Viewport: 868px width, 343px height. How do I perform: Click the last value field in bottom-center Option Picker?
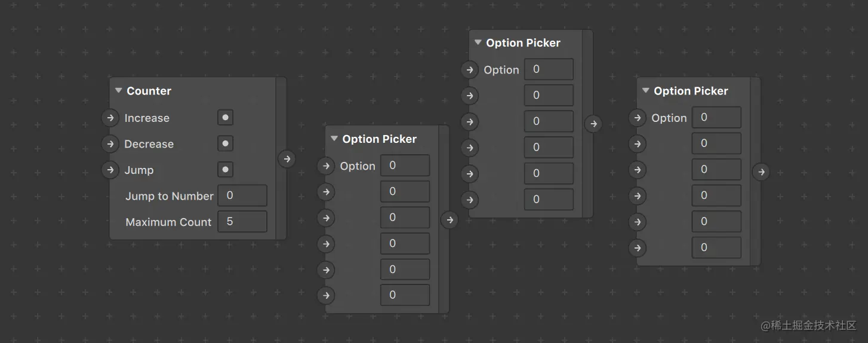[405, 295]
